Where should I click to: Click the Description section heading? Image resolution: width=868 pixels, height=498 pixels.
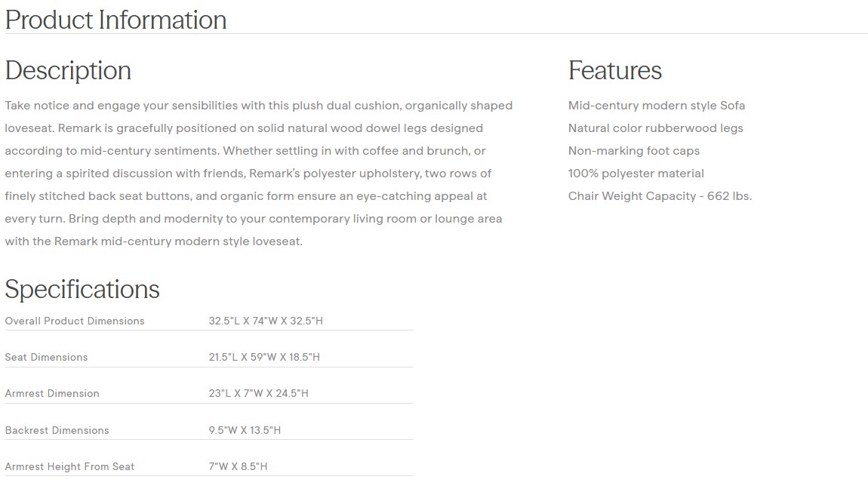coord(68,70)
